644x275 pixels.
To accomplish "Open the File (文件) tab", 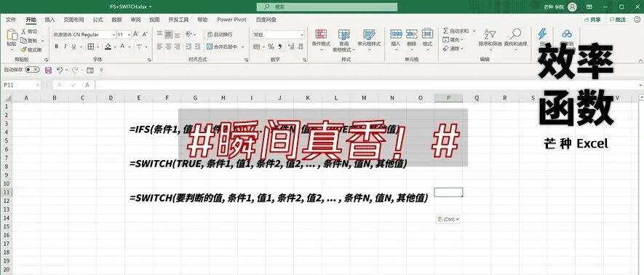I will (11, 20).
